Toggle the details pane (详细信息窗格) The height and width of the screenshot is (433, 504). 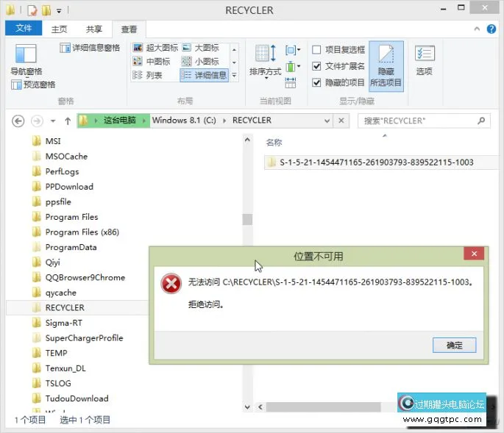pyautogui.click(x=90, y=48)
